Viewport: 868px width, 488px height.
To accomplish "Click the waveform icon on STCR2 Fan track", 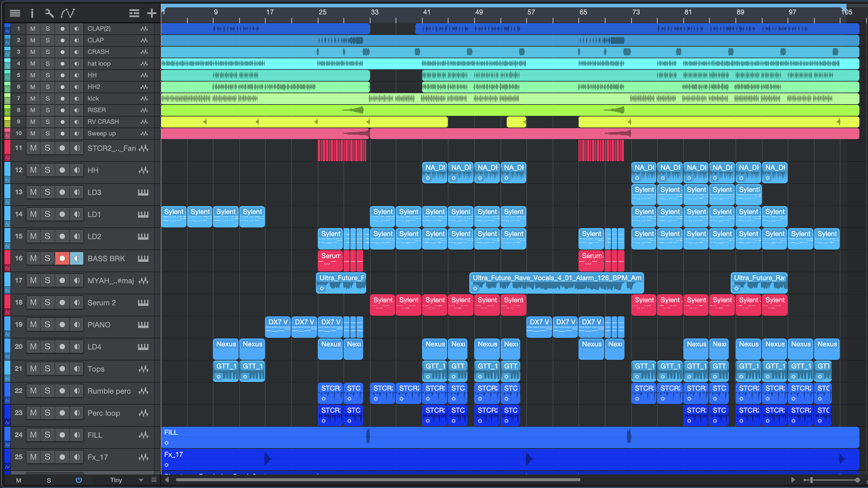I will [x=144, y=148].
